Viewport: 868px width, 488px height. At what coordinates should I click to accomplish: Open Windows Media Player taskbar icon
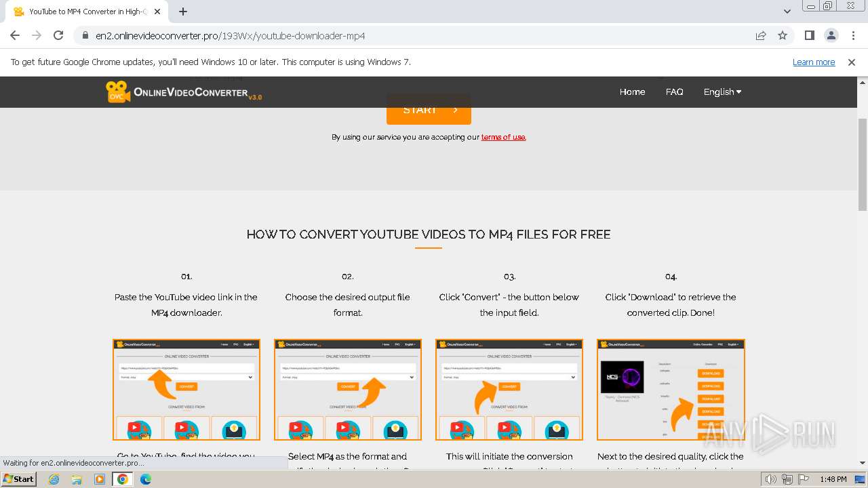tap(100, 479)
